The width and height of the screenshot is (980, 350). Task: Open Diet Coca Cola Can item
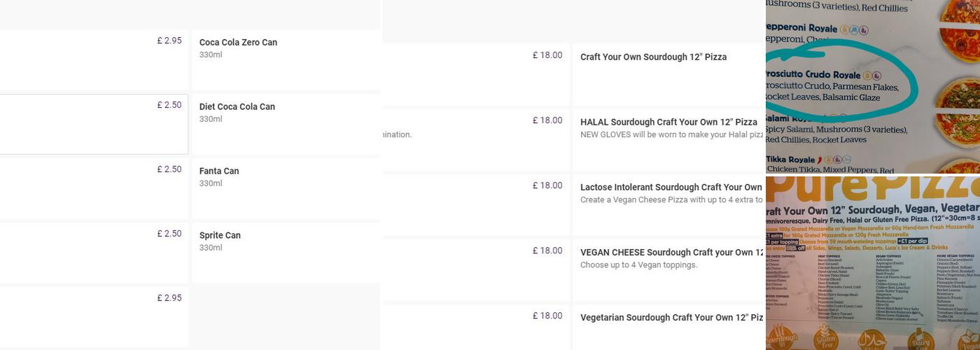237,107
